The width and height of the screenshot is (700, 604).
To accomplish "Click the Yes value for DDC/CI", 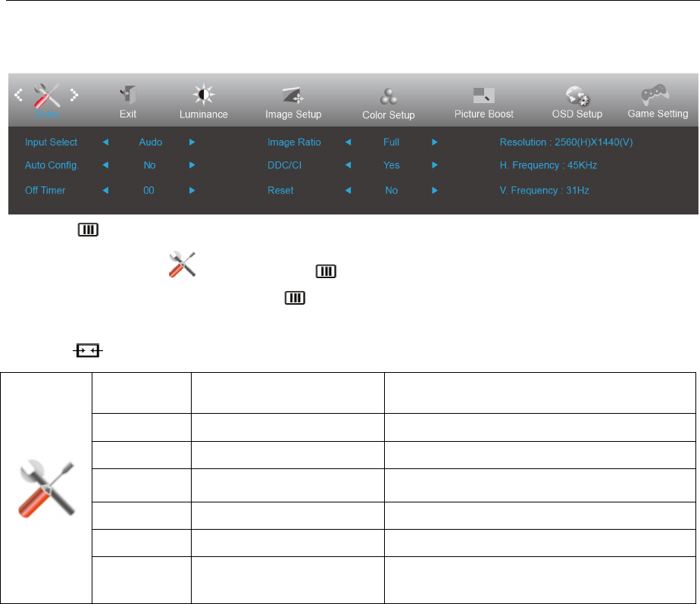I will point(392,165).
